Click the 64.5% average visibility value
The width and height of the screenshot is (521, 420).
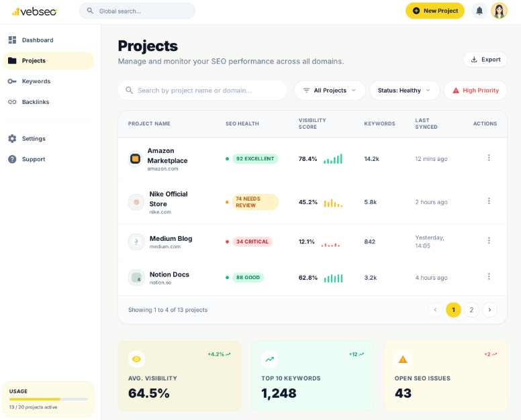point(149,393)
